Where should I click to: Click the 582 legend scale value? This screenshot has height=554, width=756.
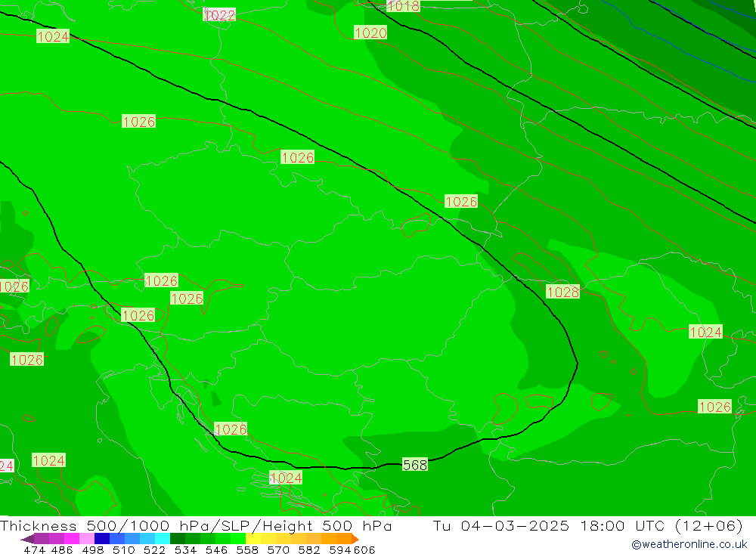[309, 549]
